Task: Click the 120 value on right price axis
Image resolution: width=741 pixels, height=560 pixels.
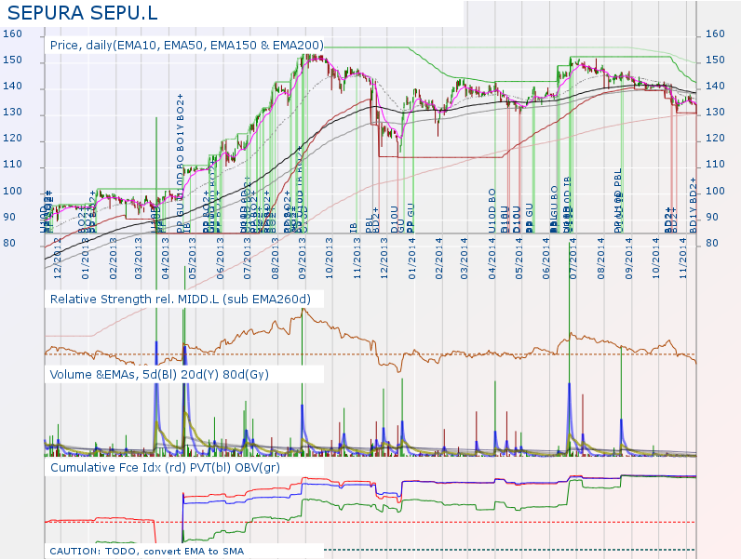Action: (715, 139)
